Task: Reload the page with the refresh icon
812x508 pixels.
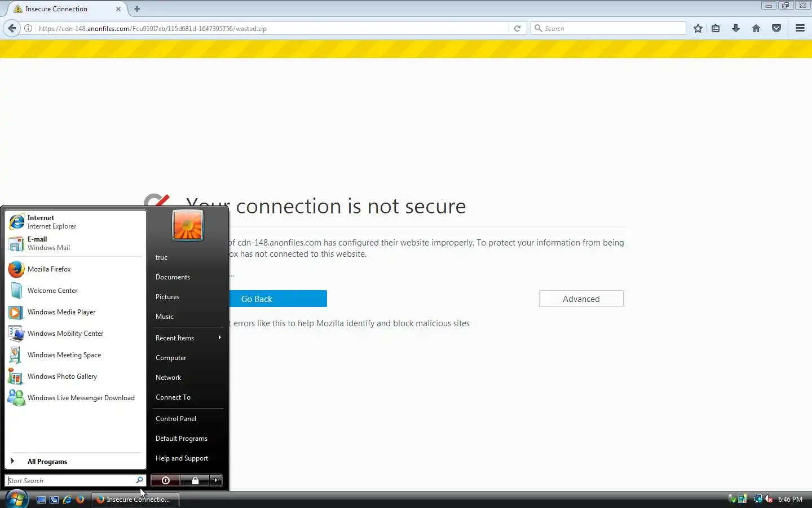Action: point(517,28)
